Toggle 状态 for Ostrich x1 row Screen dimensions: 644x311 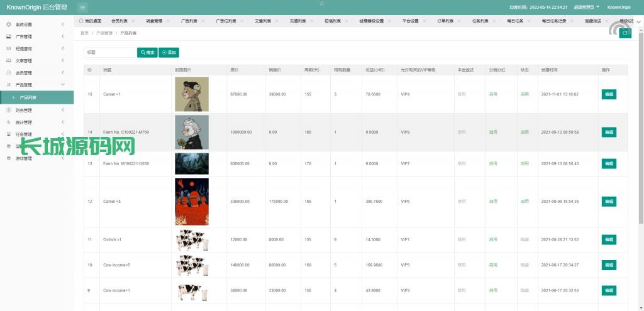pyautogui.click(x=525, y=240)
